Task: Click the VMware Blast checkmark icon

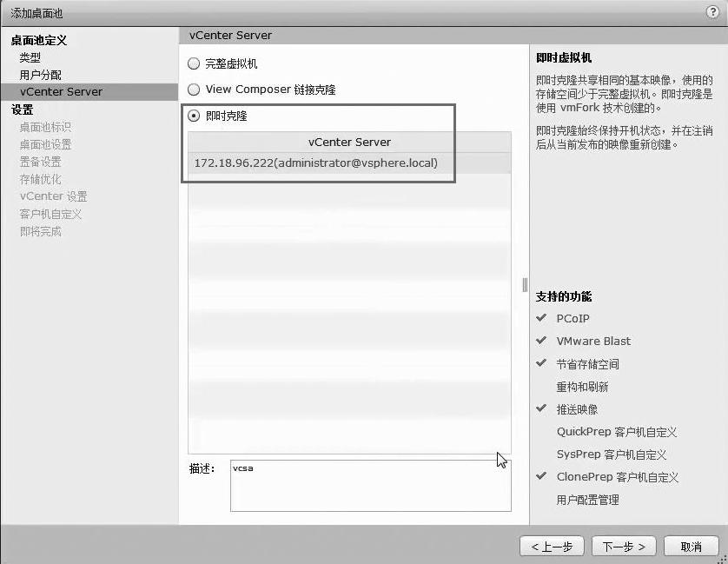Action: (541, 340)
